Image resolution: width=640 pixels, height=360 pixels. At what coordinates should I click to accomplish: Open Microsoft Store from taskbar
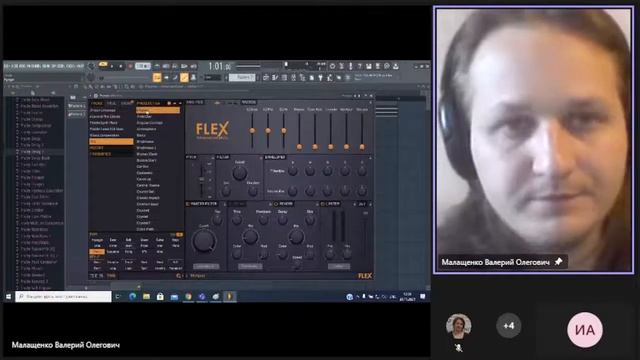click(160, 297)
